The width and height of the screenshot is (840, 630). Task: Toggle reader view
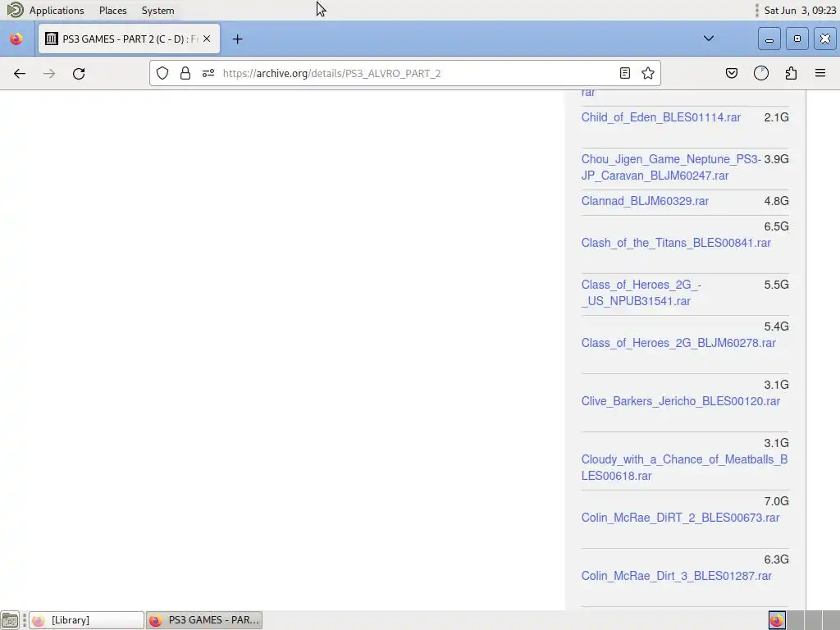click(624, 73)
